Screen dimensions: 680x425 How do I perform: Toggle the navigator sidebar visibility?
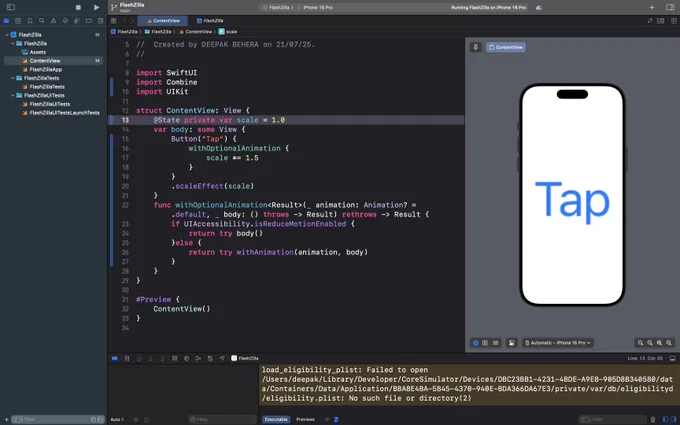pos(11,7)
